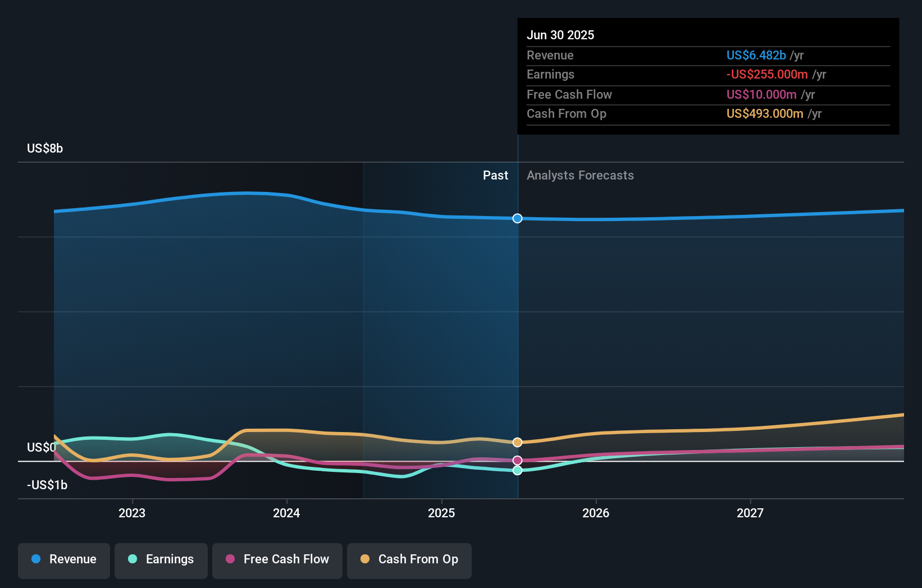Screen dimensions: 922x588
Task: Select the blue Revenue marker on the chart
Action: click(517, 219)
